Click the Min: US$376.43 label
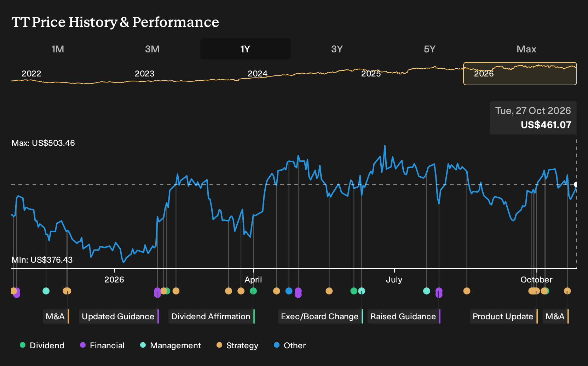Screen dimensions: 588x366 [x=42, y=260]
